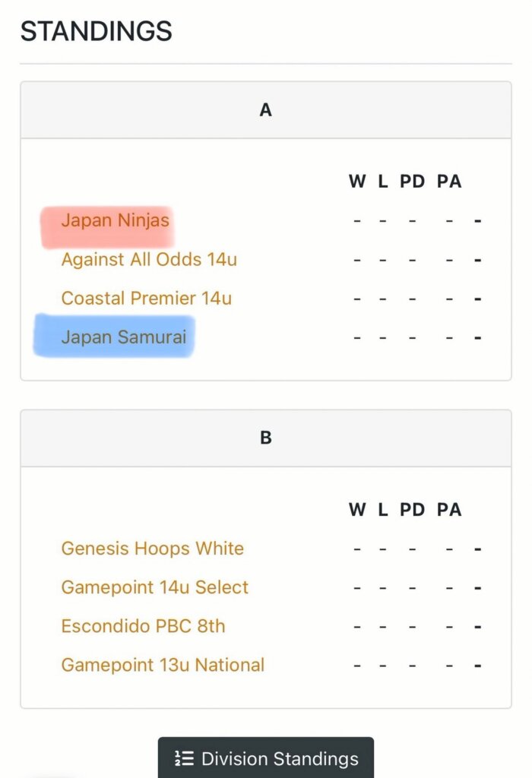
Task: Click the PD column header in pool B
Action: pos(412,510)
